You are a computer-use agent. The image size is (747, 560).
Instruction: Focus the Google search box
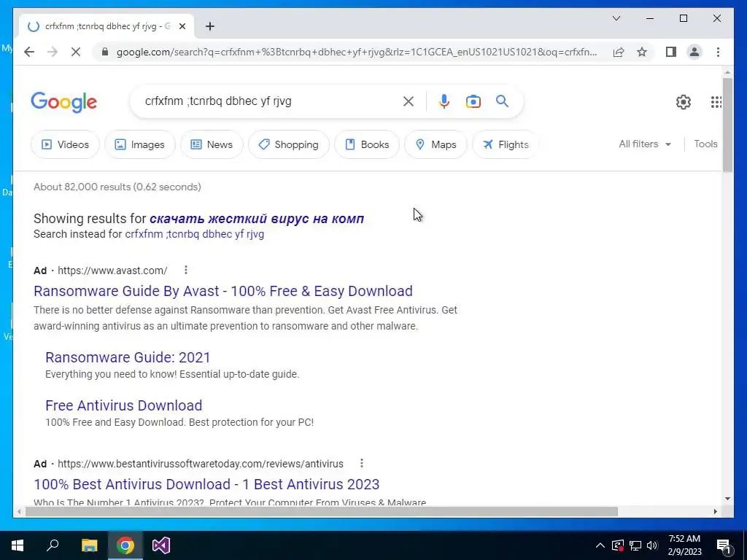(271, 101)
